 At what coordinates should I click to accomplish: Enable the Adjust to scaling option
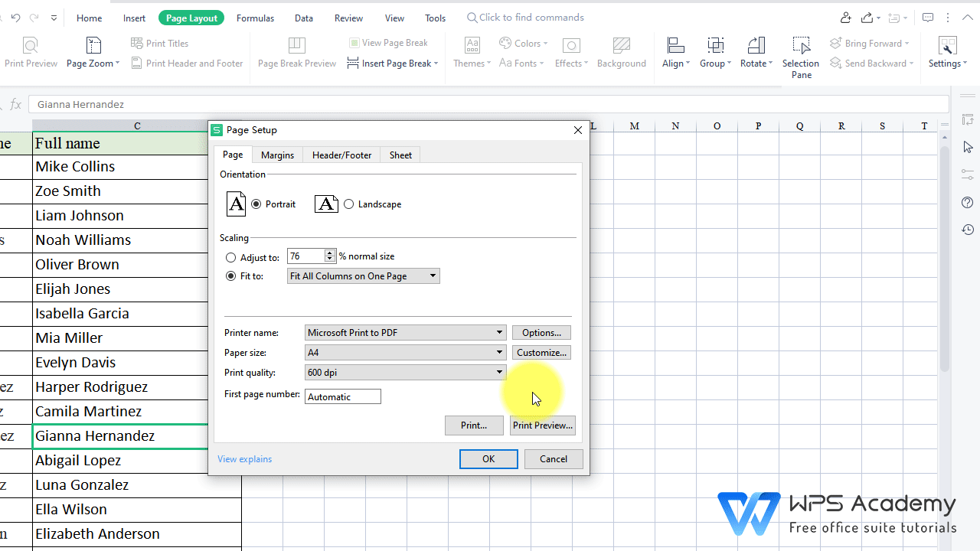tap(230, 257)
